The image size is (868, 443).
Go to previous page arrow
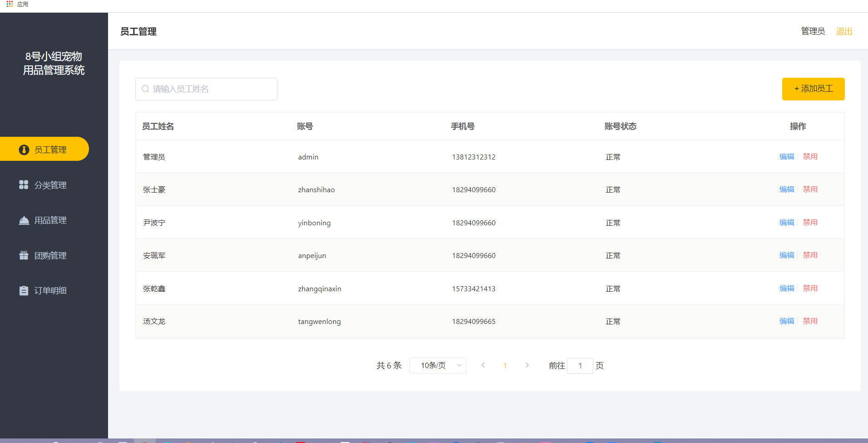click(x=483, y=365)
